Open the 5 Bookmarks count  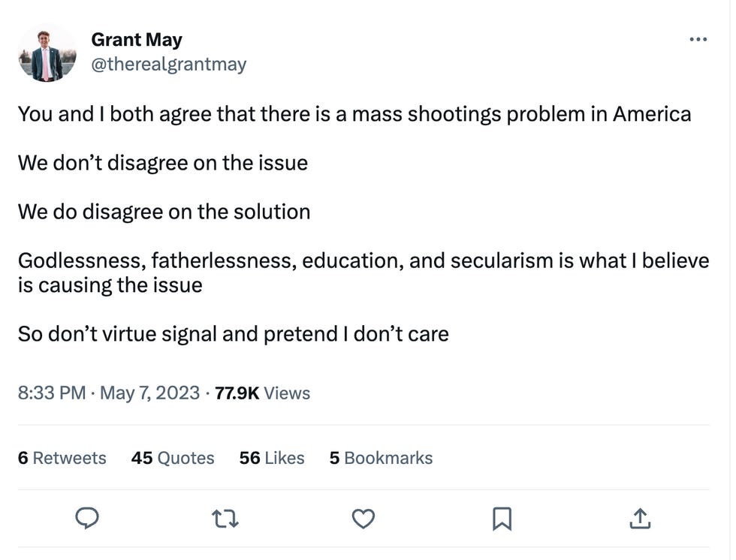[x=380, y=458]
